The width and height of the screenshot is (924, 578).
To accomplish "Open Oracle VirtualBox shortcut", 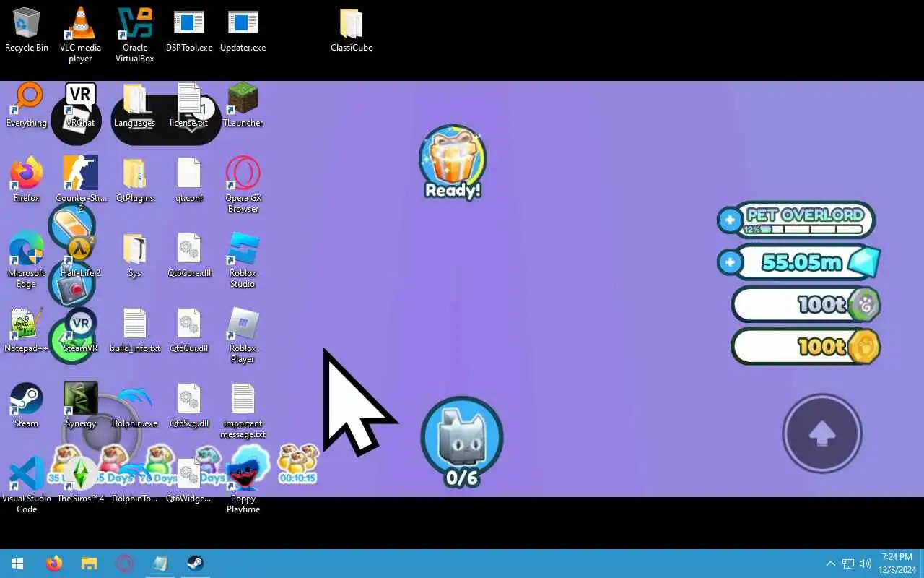I will pyautogui.click(x=135, y=35).
